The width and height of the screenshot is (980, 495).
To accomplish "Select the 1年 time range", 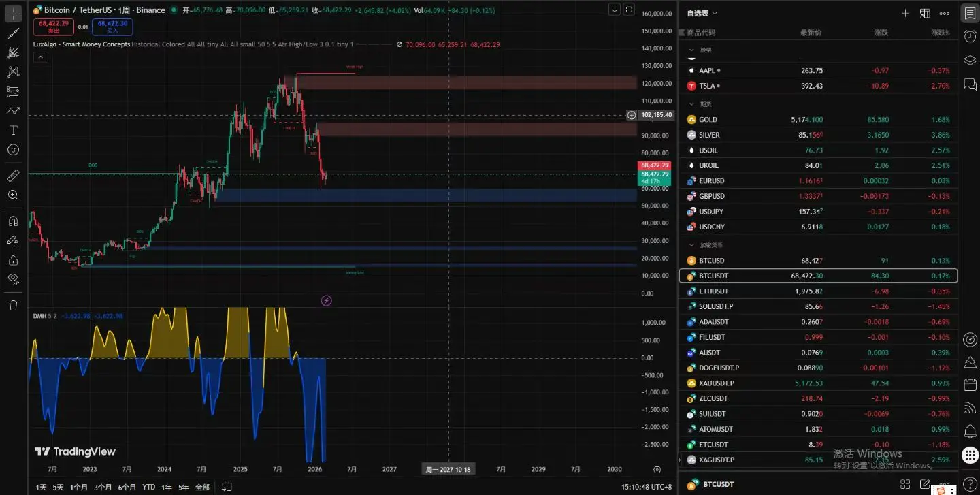I will point(166,487).
